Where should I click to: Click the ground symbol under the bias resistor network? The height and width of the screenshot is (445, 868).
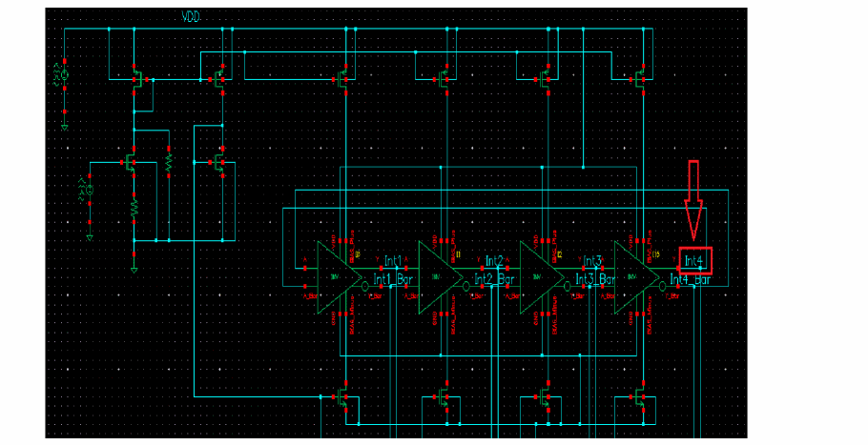point(134,271)
